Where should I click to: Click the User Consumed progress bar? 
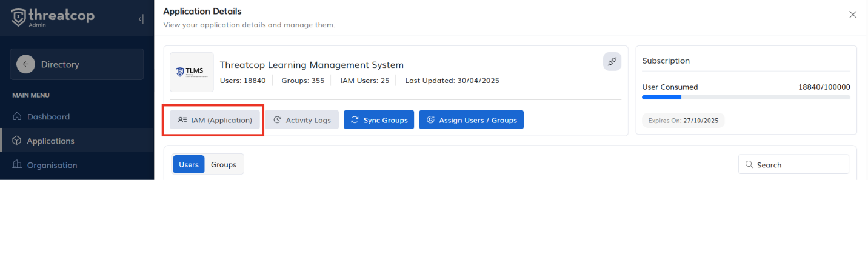[746, 97]
